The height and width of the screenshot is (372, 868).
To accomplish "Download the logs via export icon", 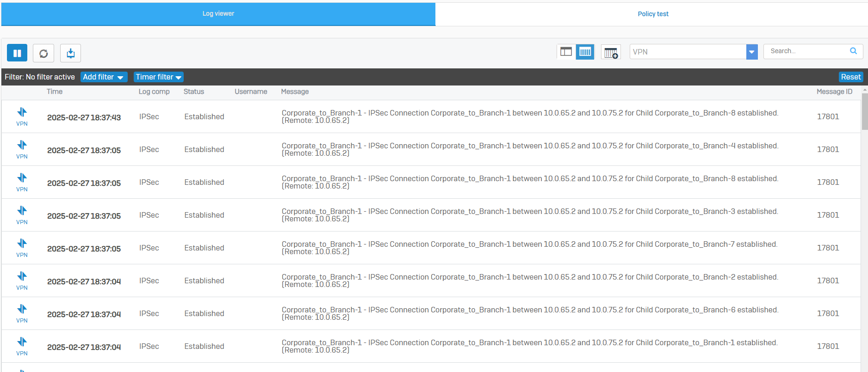I will [71, 53].
